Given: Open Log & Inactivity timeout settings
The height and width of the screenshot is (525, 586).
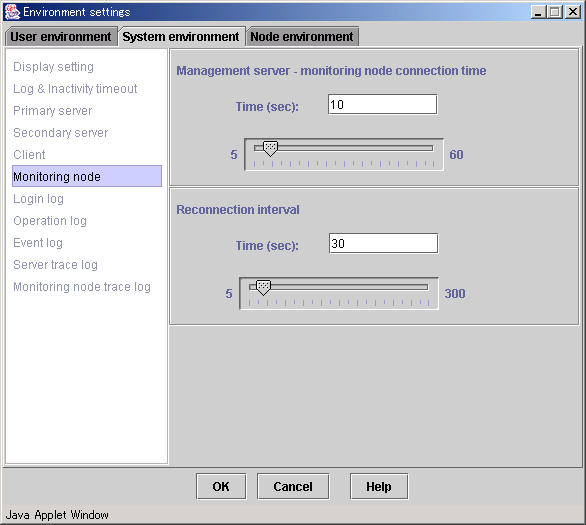Looking at the screenshot, I should pos(75,89).
